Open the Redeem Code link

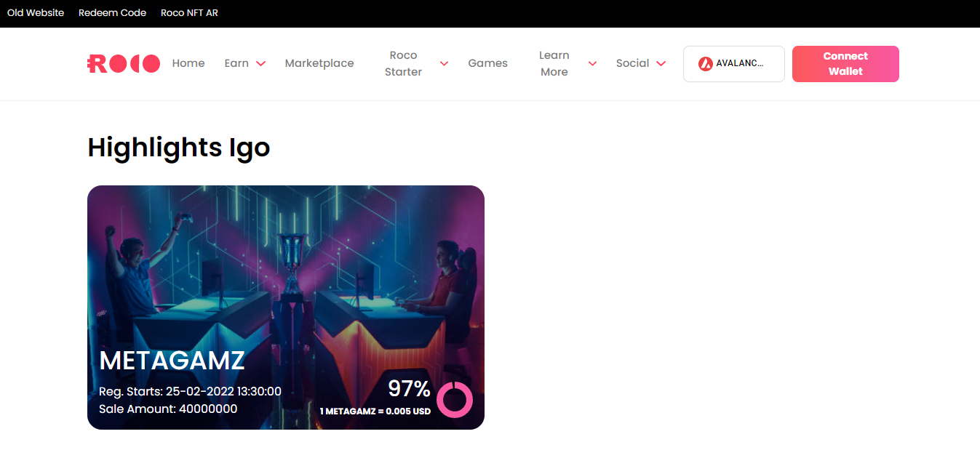tap(112, 13)
